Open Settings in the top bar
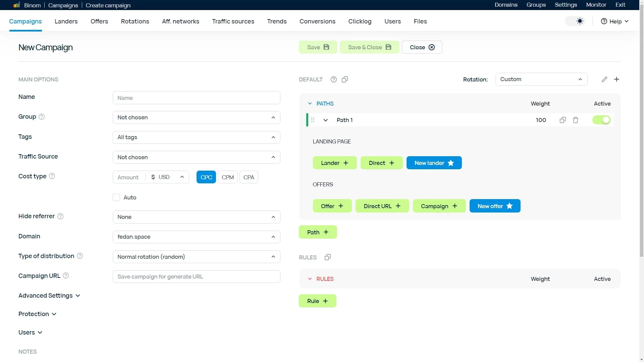The width and height of the screenshot is (644, 362). click(x=566, y=5)
